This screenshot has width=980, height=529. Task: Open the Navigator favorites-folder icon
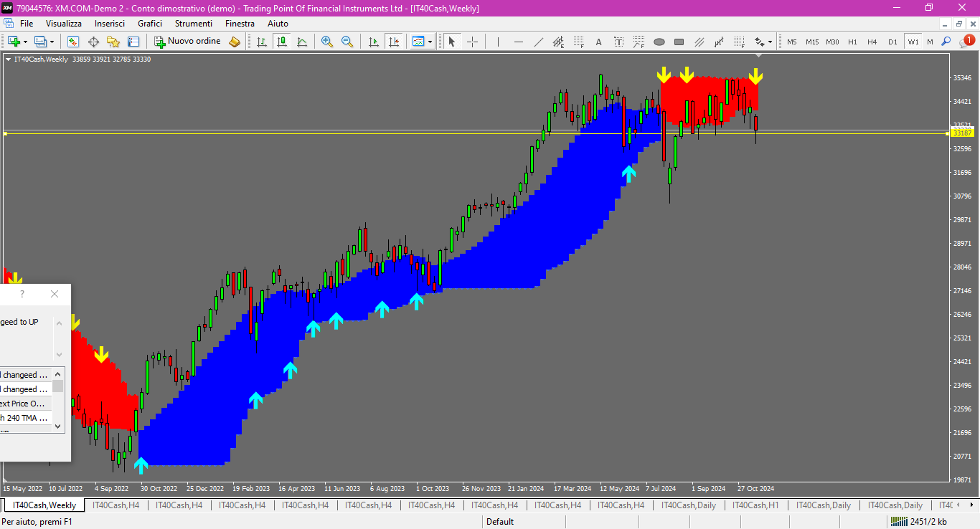(x=113, y=42)
